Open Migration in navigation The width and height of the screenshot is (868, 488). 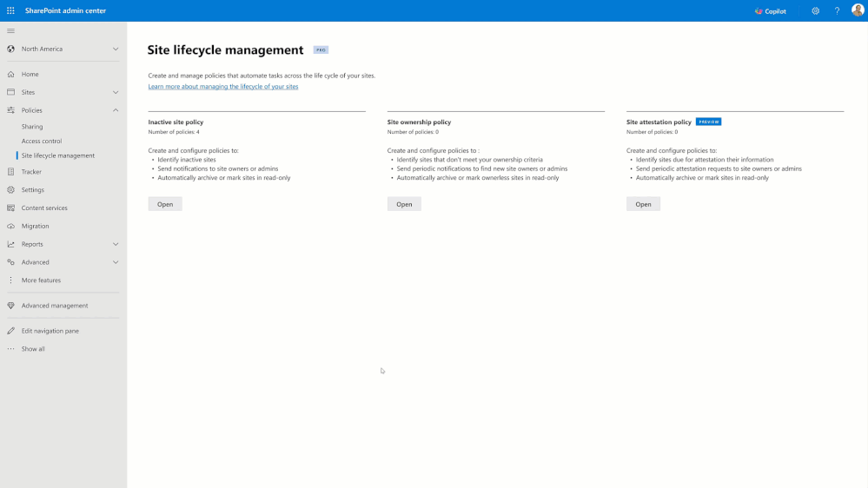(x=36, y=226)
